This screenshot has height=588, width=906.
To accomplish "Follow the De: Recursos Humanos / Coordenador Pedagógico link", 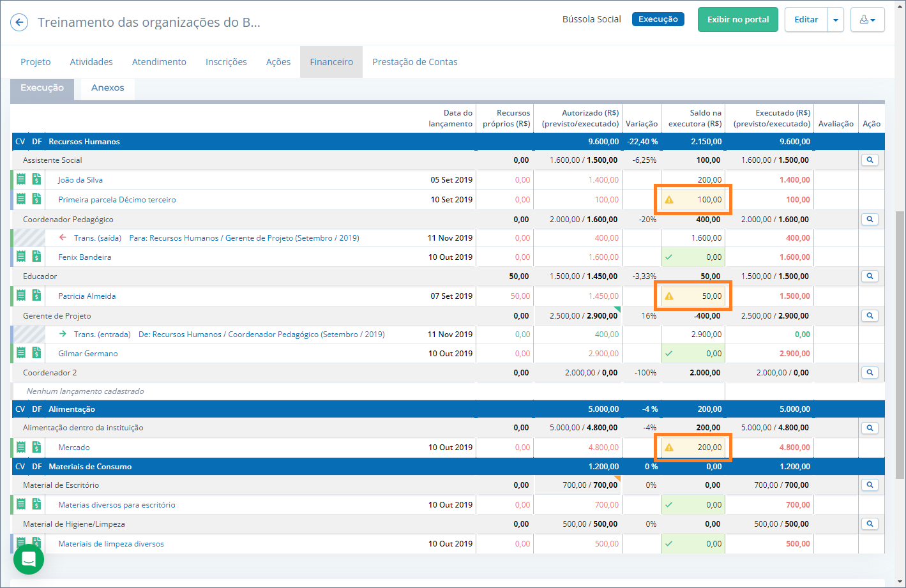I will (x=261, y=335).
